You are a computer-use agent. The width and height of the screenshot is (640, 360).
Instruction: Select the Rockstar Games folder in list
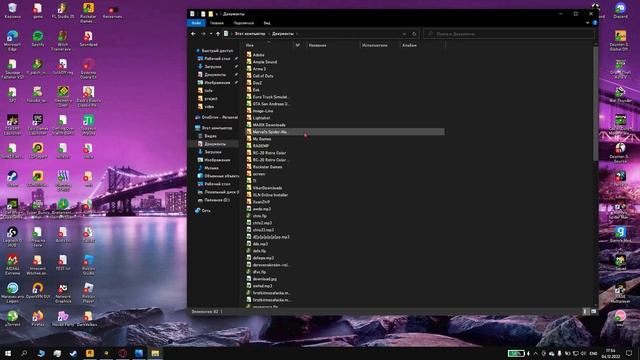point(264,167)
